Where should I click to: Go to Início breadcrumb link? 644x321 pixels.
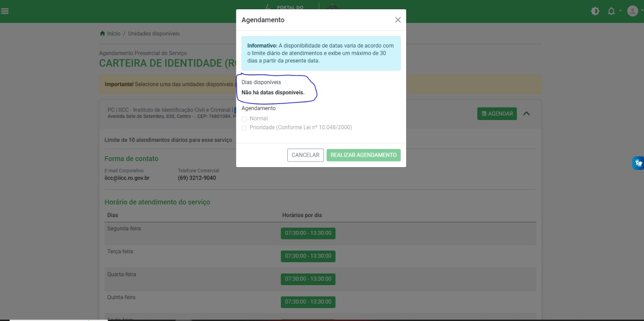[114, 33]
